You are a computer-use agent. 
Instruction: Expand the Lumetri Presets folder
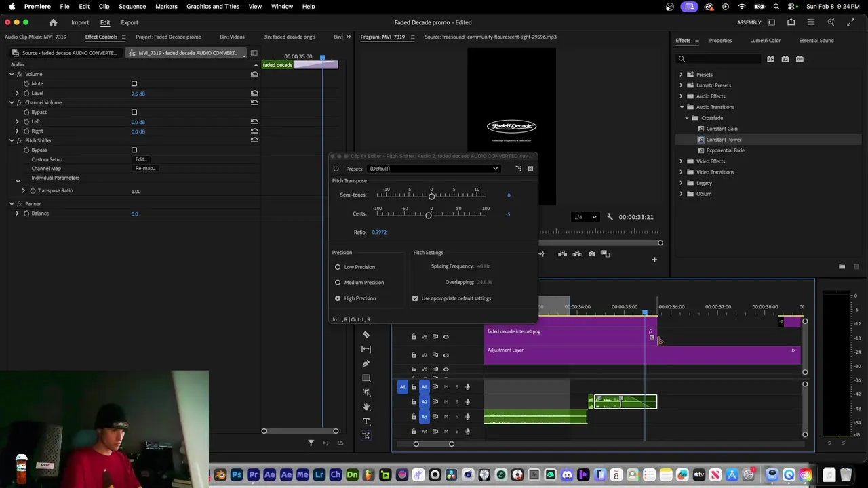coord(681,85)
